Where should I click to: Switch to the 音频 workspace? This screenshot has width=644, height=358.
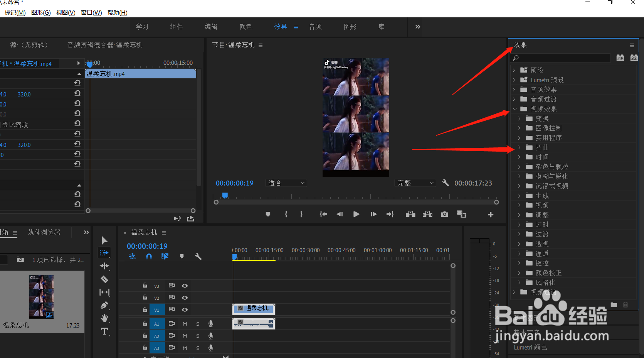[315, 27]
